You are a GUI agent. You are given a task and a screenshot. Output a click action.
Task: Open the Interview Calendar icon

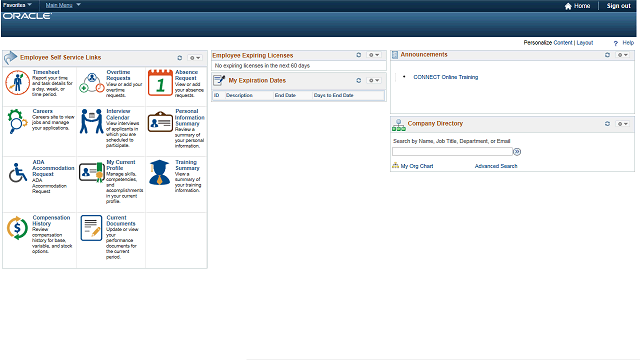[x=91, y=121]
